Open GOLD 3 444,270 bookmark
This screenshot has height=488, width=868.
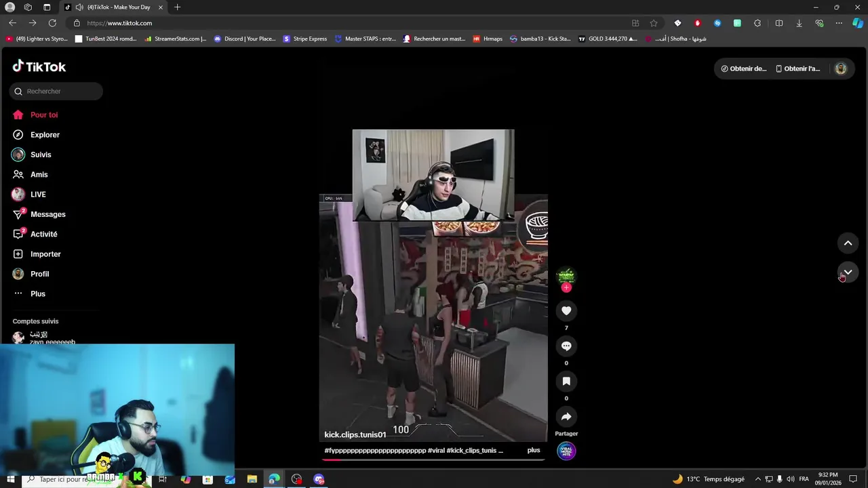(x=608, y=39)
